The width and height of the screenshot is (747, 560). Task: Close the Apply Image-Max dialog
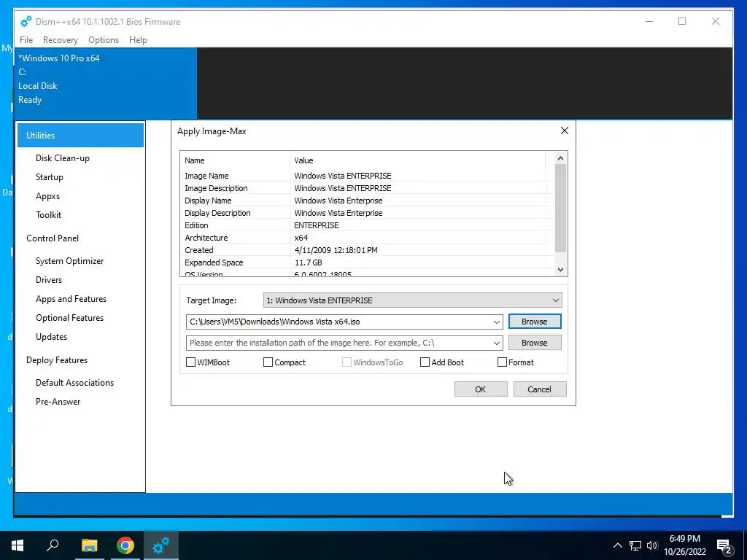pos(565,131)
